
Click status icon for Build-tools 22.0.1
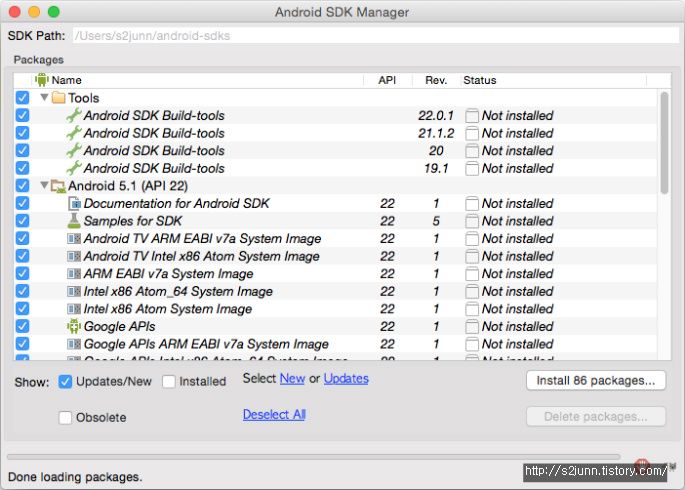pos(472,116)
